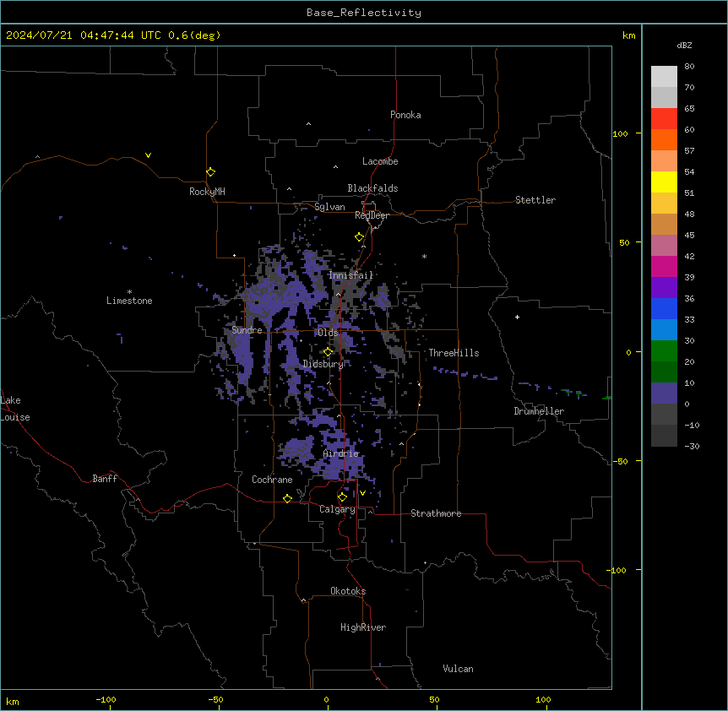728x711 pixels.
Task: Click the HighRiver label
Action: pyautogui.click(x=363, y=627)
